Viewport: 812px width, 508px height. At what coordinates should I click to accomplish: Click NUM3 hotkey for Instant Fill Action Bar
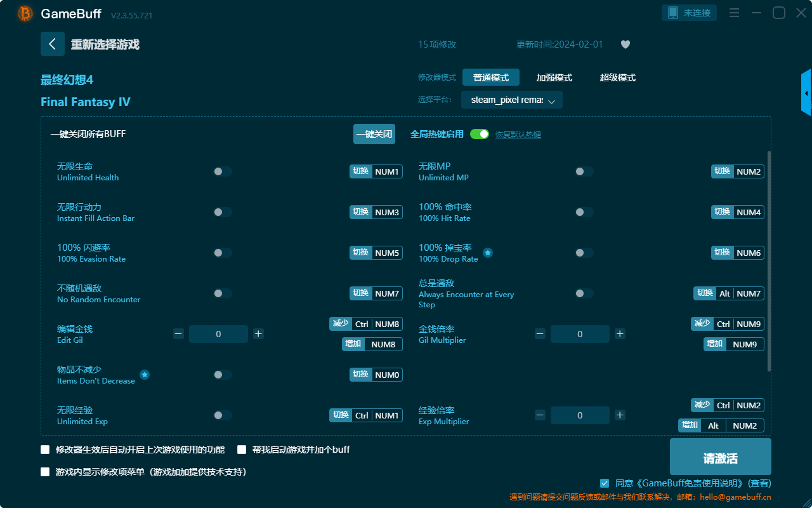[x=376, y=212]
